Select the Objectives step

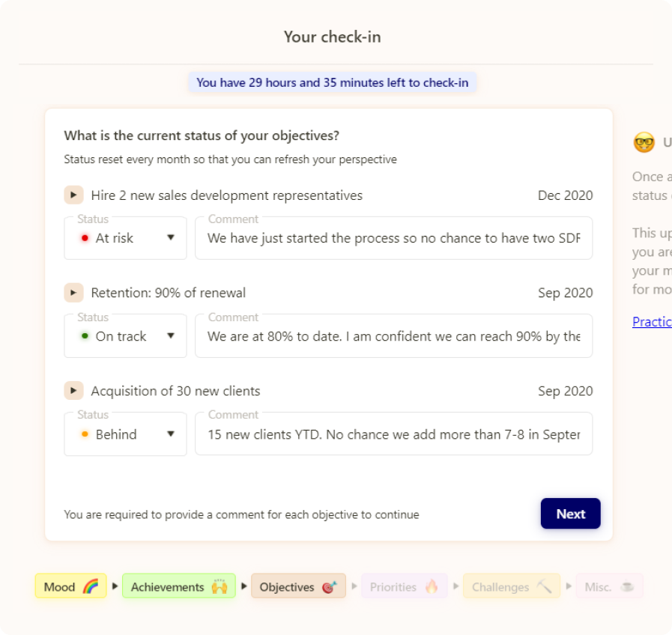(x=297, y=586)
